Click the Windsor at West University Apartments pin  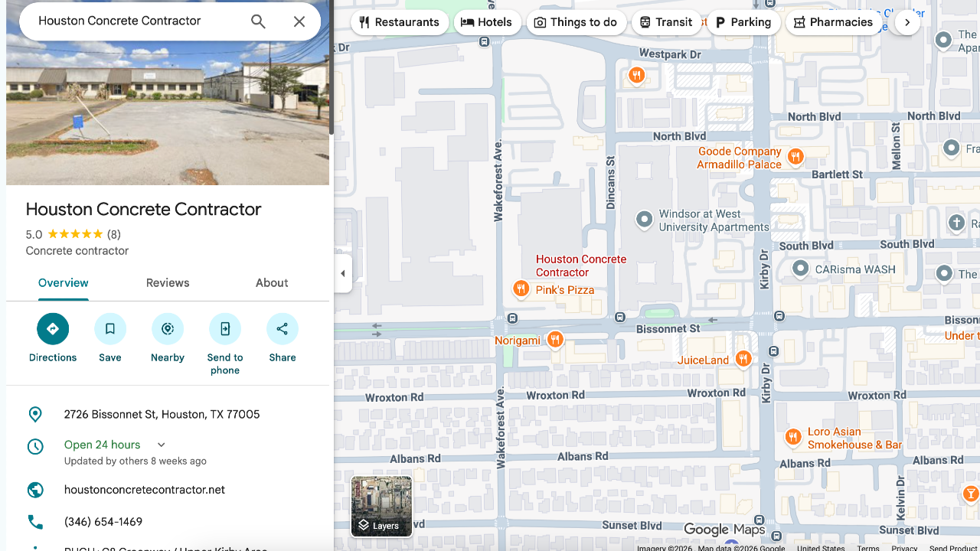click(x=645, y=220)
